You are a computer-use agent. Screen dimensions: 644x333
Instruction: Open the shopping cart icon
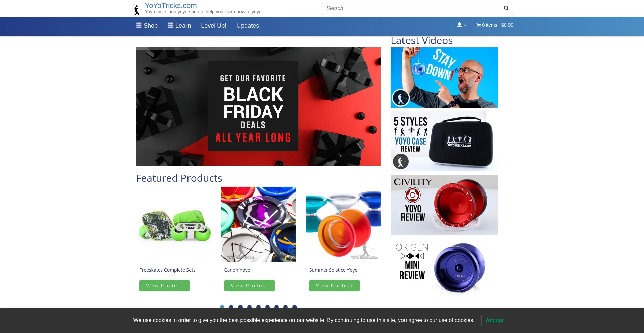tap(479, 25)
